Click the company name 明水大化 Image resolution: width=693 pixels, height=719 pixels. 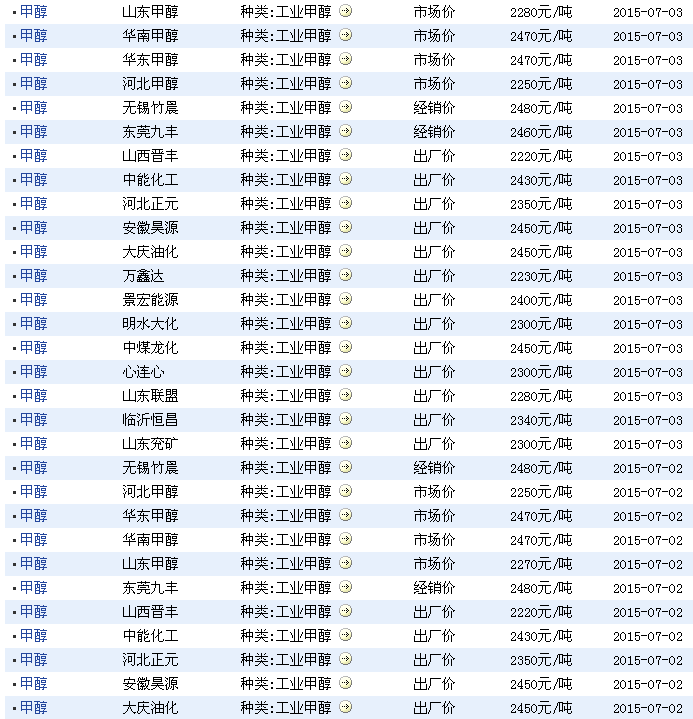click(x=150, y=324)
